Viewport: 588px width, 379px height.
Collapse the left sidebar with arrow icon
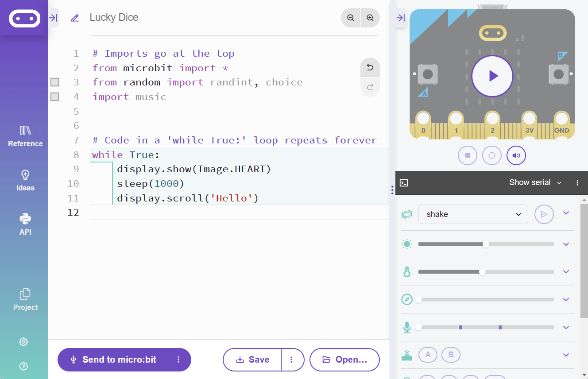point(53,18)
